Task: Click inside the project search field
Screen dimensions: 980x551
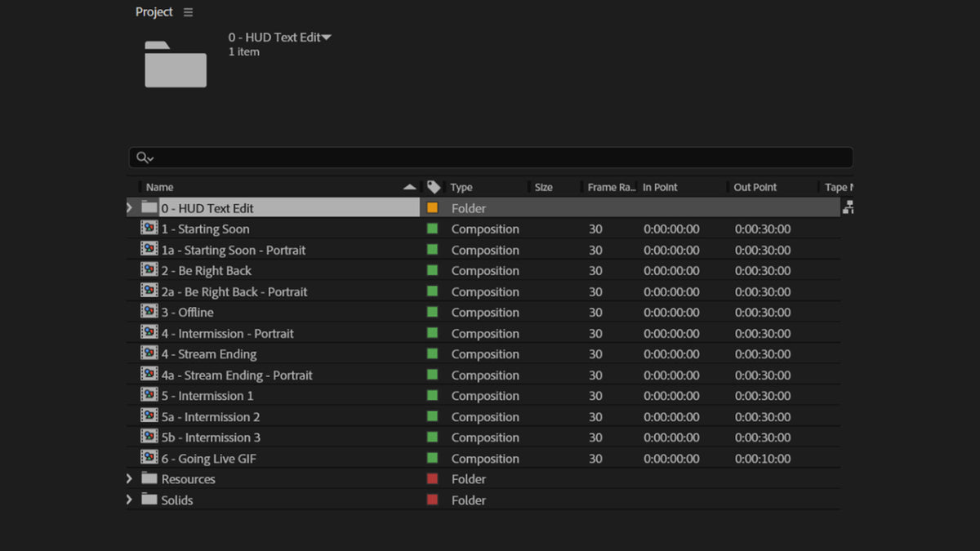Action: [490, 158]
